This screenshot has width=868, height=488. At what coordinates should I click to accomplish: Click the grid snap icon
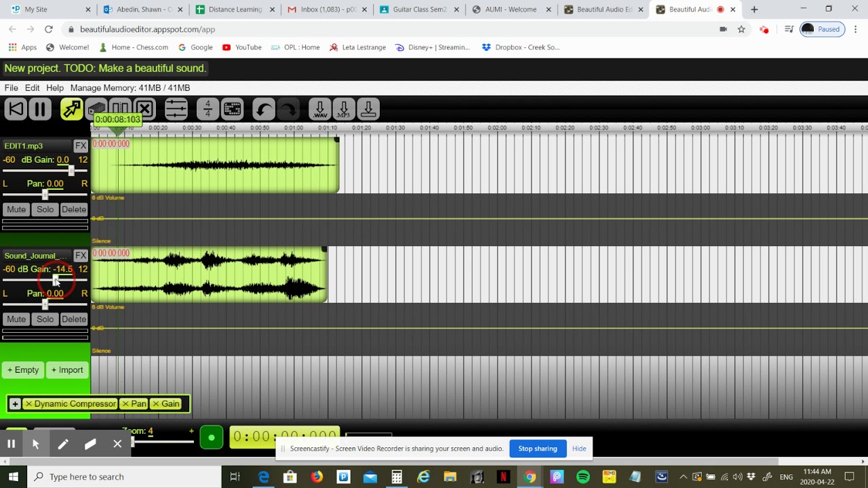point(232,109)
